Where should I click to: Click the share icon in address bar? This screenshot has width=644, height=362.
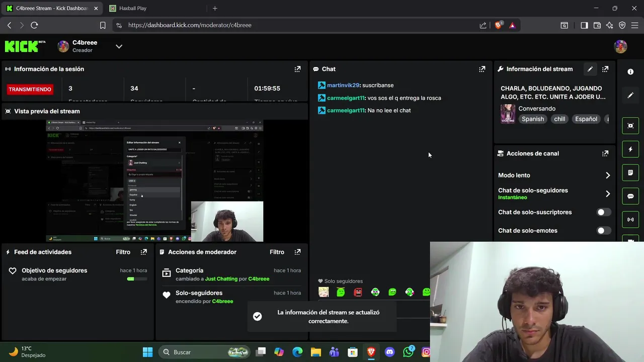tap(483, 25)
